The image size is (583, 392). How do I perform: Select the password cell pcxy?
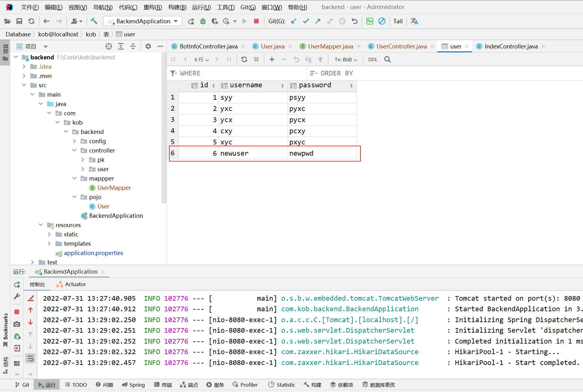coord(322,131)
